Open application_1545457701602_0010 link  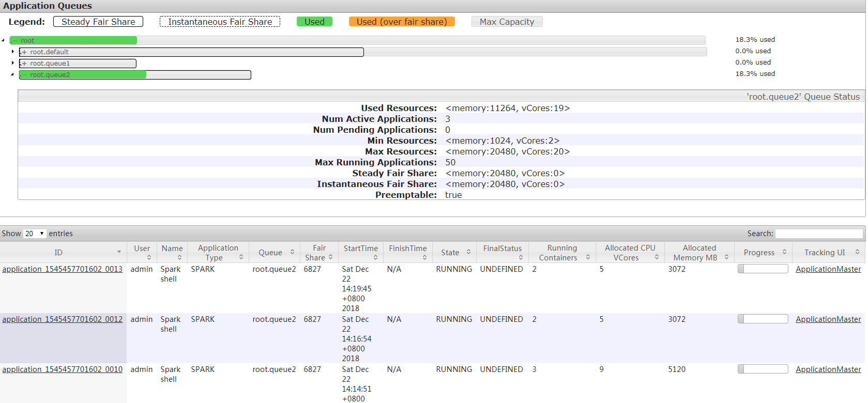coord(63,369)
